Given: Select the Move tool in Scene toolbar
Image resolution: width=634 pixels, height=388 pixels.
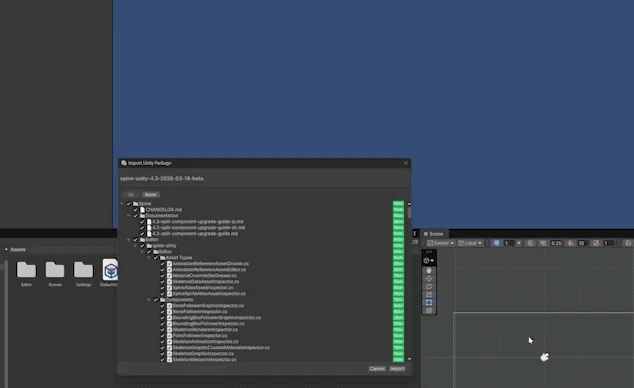Looking at the screenshot, I should [x=429, y=278].
